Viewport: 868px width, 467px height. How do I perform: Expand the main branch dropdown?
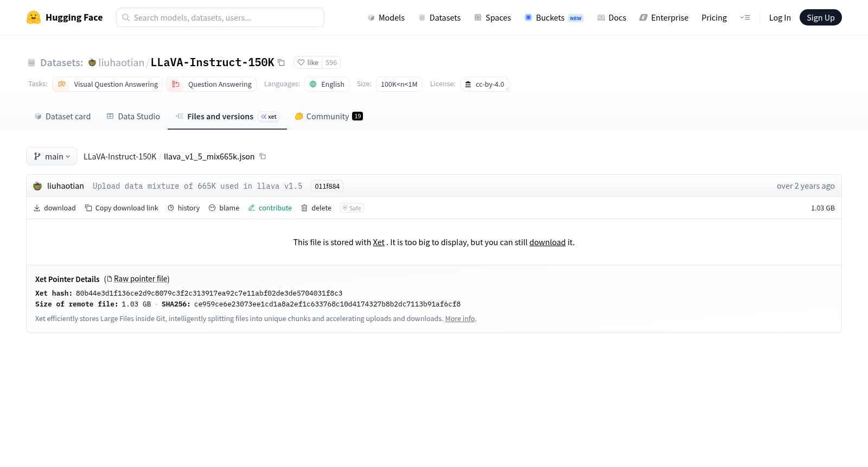click(x=52, y=156)
